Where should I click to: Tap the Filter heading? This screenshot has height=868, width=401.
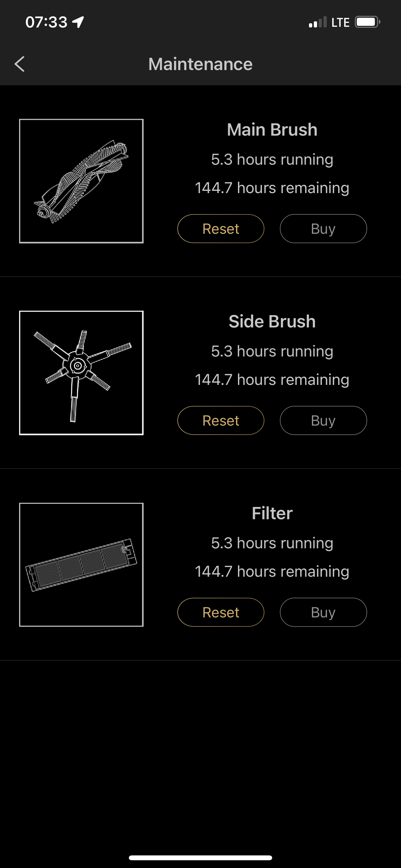click(272, 513)
